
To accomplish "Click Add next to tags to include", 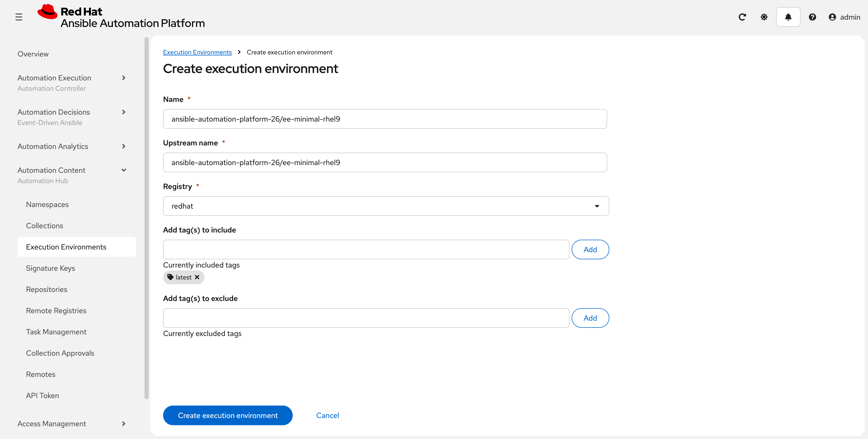I will point(590,249).
